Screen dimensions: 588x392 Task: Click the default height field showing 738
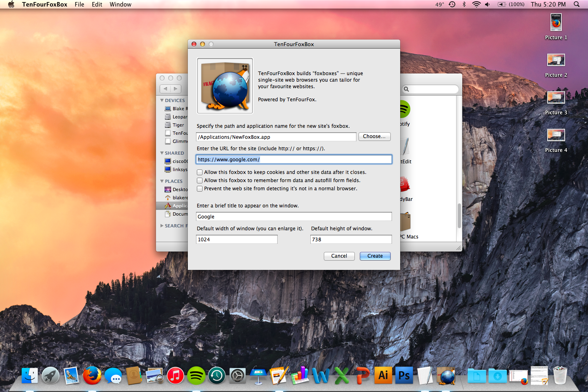pos(351,239)
